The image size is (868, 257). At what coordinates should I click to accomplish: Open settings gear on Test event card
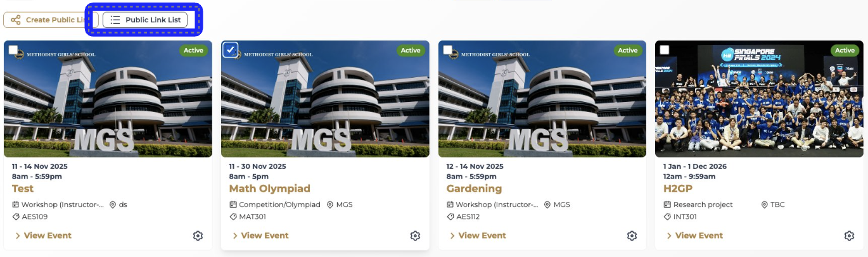(198, 236)
